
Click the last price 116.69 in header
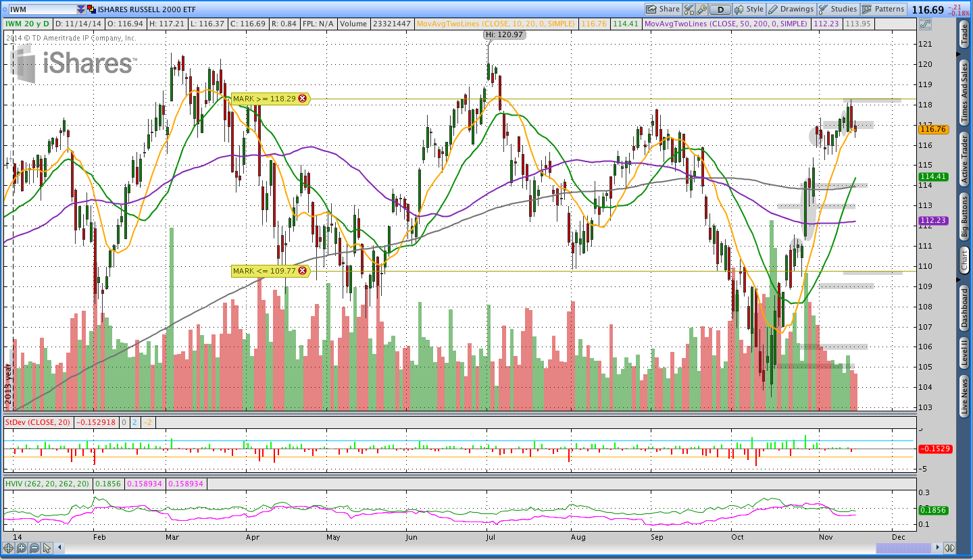928,9
